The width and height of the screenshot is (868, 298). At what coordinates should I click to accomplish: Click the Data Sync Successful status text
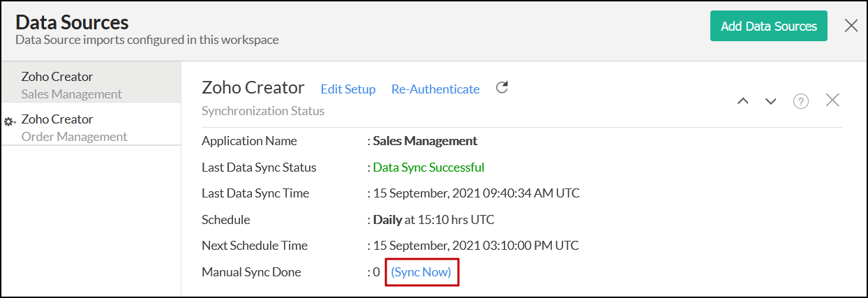click(x=428, y=167)
